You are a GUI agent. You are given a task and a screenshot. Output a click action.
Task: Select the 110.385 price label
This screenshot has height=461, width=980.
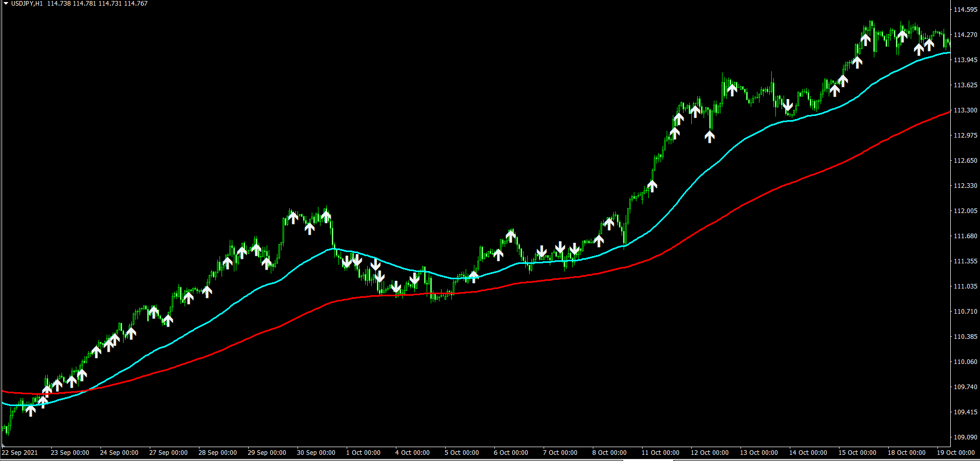click(x=965, y=337)
